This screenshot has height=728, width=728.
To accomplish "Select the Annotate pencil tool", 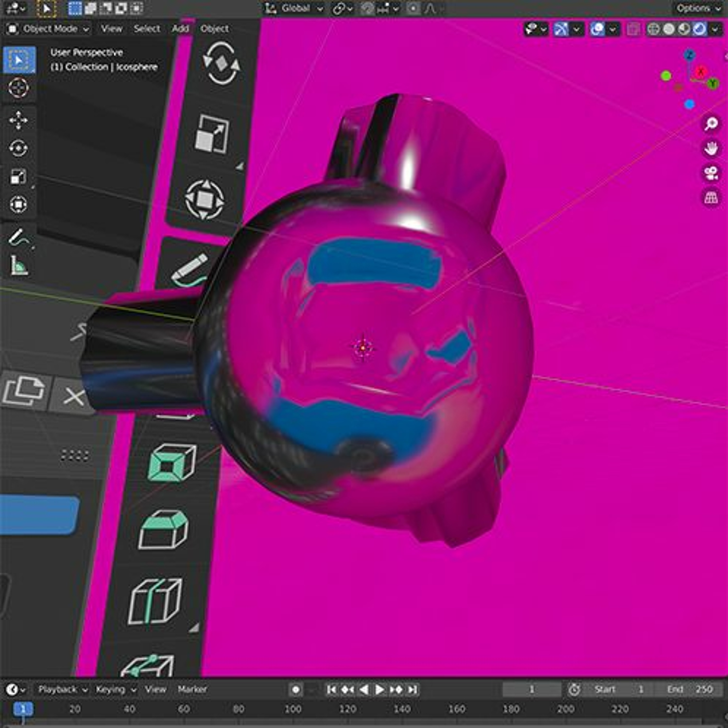I will tap(18, 237).
